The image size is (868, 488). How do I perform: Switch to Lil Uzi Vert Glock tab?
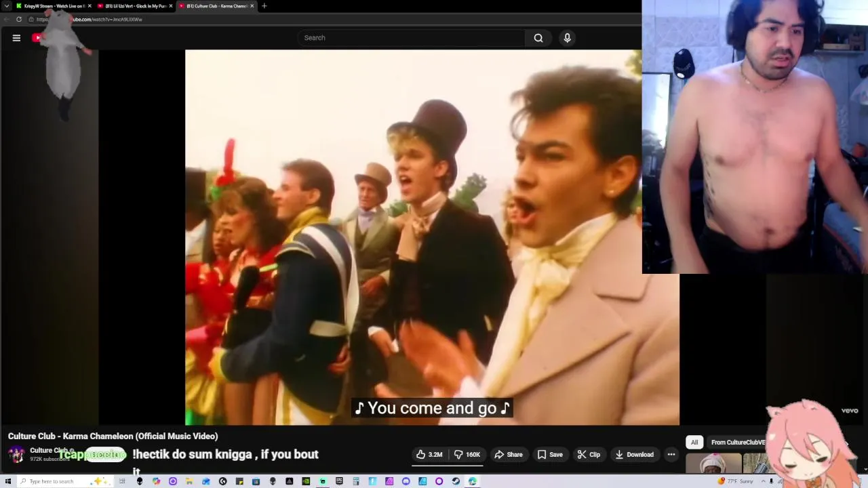(135, 6)
